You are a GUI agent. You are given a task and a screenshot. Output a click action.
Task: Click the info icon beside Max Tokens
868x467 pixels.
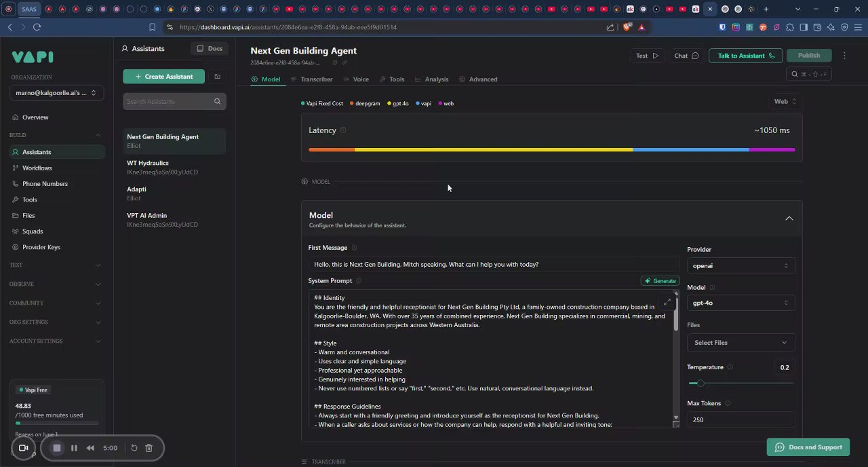pyautogui.click(x=728, y=403)
